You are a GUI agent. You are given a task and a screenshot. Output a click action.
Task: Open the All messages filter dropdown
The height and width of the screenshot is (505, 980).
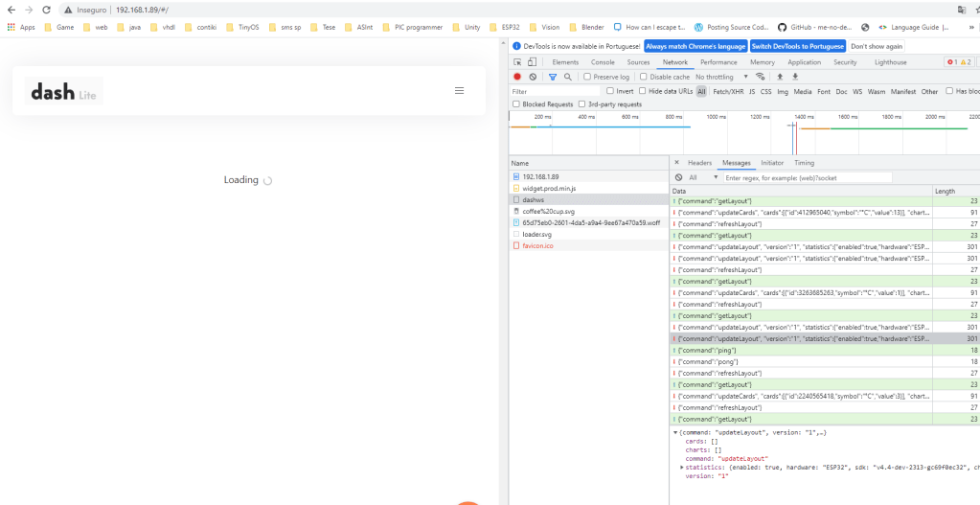point(703,177)
